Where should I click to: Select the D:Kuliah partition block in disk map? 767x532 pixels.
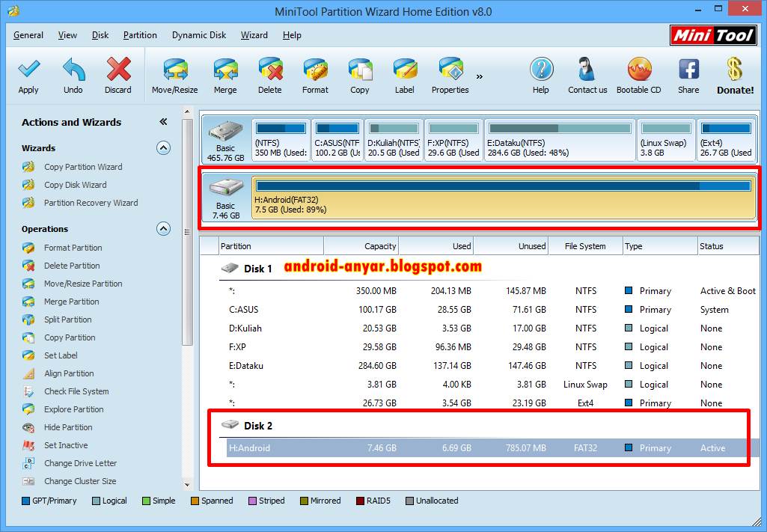tap(394, 140)
